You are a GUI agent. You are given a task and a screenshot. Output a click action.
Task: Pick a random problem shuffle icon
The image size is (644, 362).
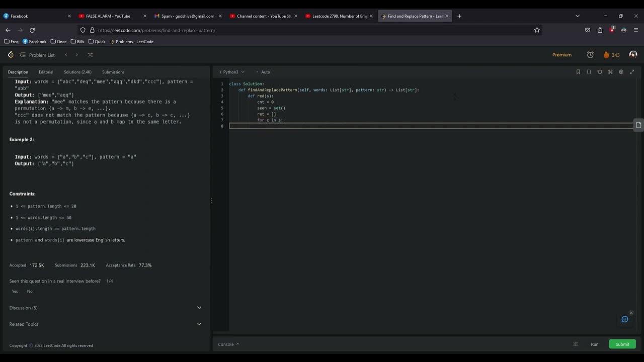[x=90, y=55]
